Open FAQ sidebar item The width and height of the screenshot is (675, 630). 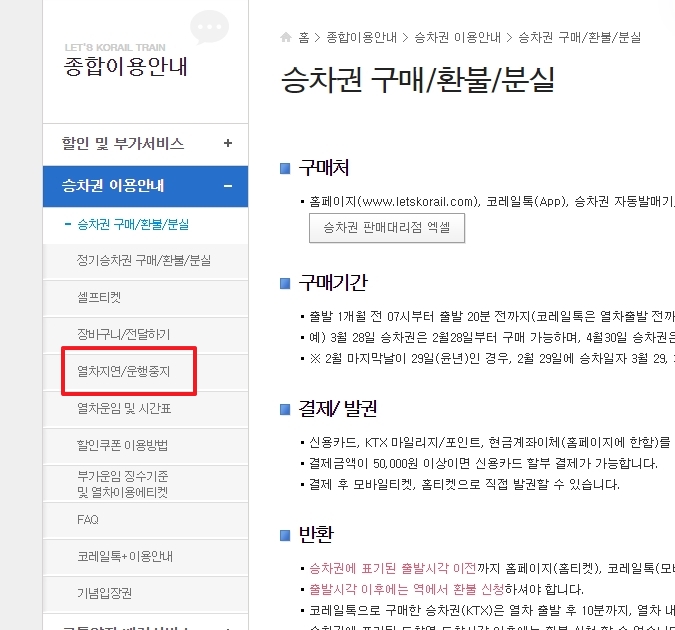pos(88,520)
